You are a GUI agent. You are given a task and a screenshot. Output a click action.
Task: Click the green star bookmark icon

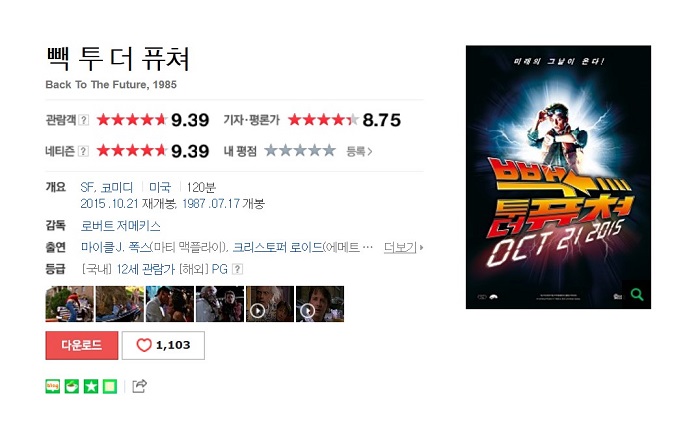[91, 386]
